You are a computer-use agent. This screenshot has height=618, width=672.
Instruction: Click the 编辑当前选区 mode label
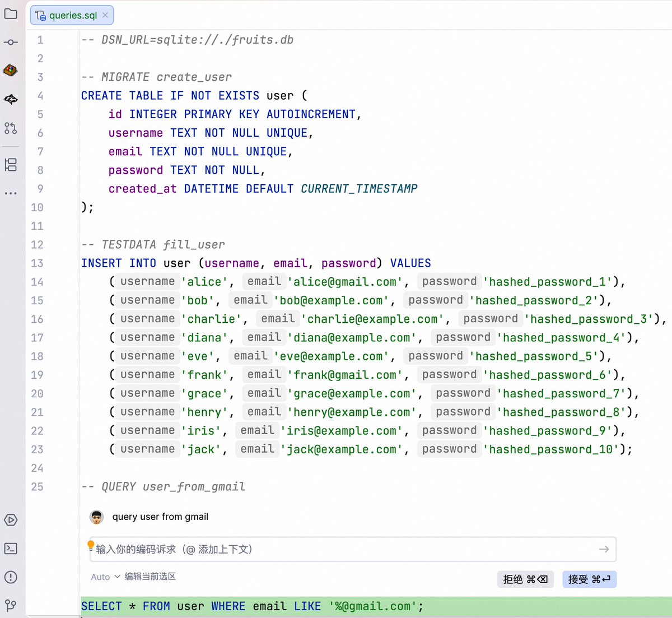pyautogui.click(x=150, y=577)
